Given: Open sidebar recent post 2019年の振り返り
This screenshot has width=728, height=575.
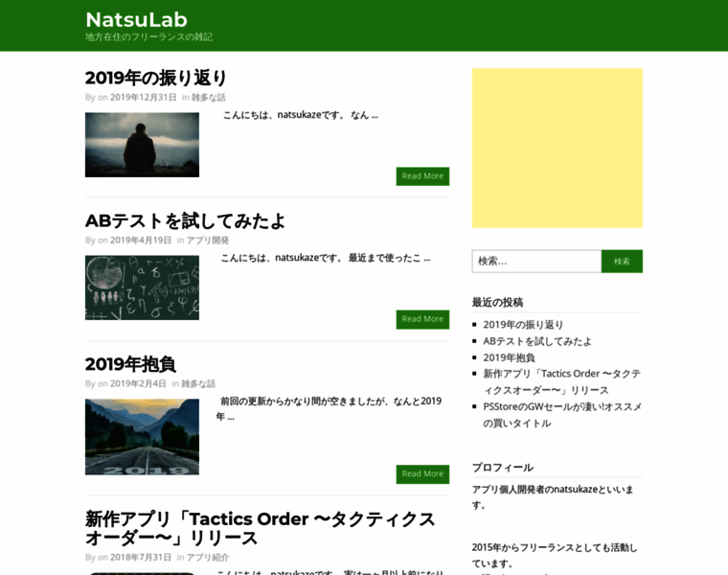Looking at the screenshot, I should 523,325.
